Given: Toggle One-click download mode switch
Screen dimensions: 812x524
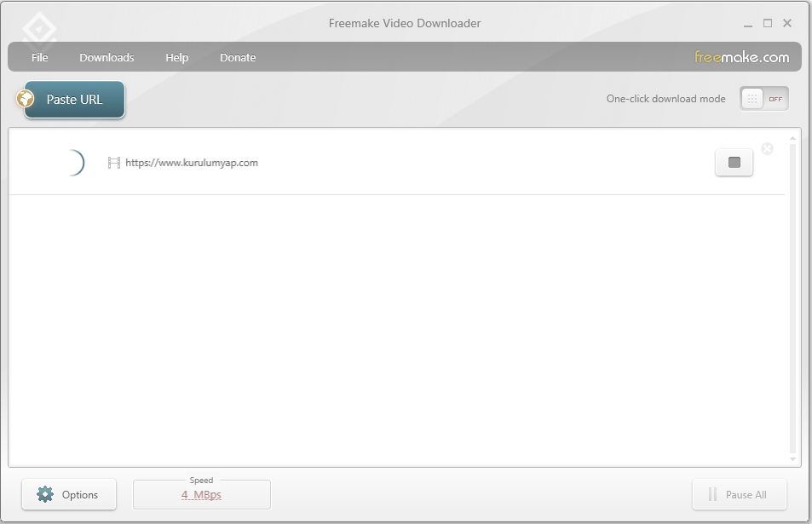Looking at the screenshot, I should coord(764,98).
